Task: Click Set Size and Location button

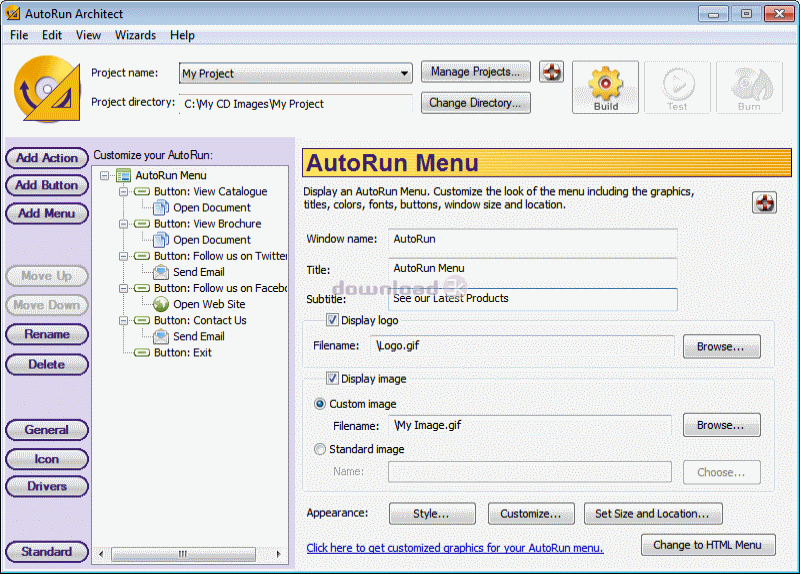Action: [653, 514]
